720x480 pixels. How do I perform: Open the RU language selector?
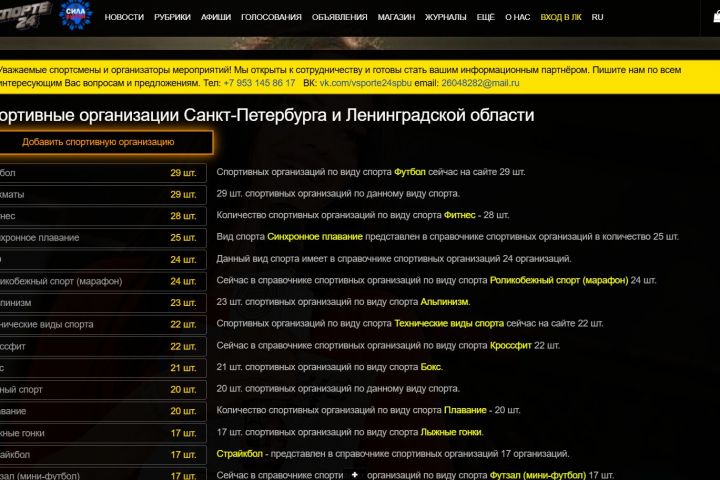[597, 17]
